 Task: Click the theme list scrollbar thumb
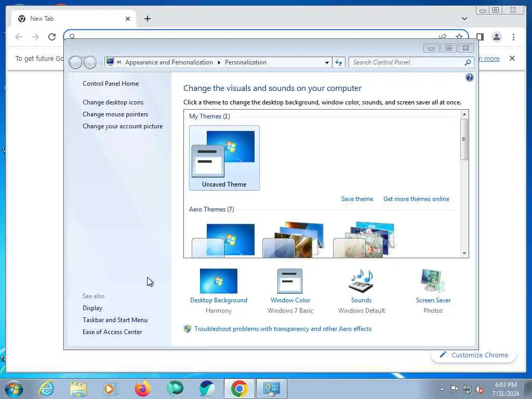[464, 139]
